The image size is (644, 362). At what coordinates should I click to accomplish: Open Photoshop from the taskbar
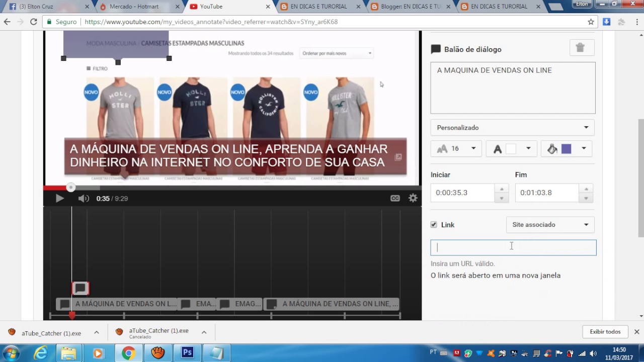click(187, 353)
